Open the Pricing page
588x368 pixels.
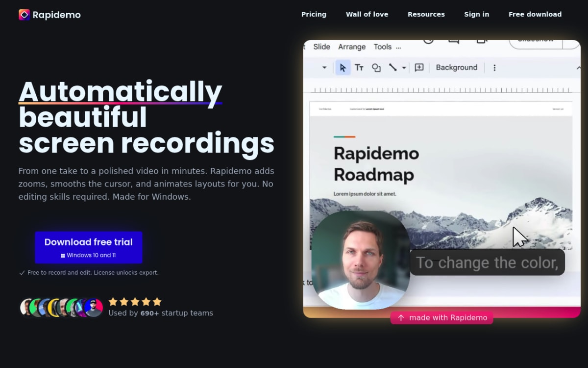click(314, 14)
